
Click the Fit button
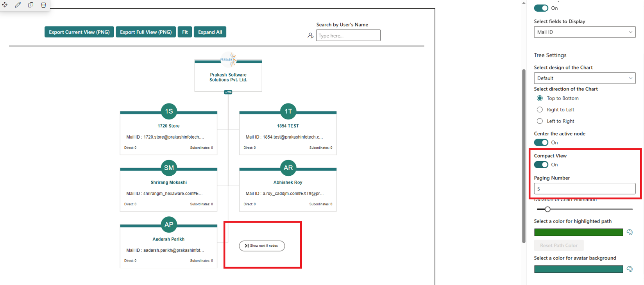tap(185, 32)
